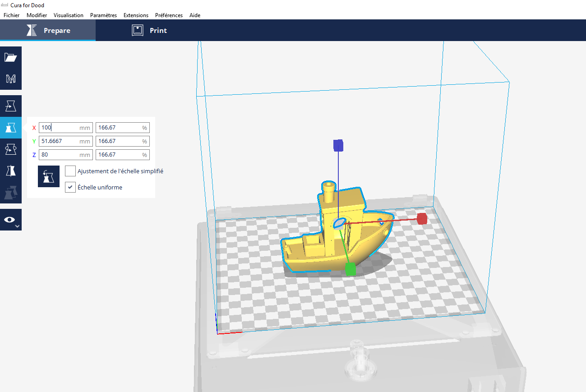This screenshot has height=392, width=586.
Task: Click the per-model settings tool icon
Action: (x=11, y=193)
